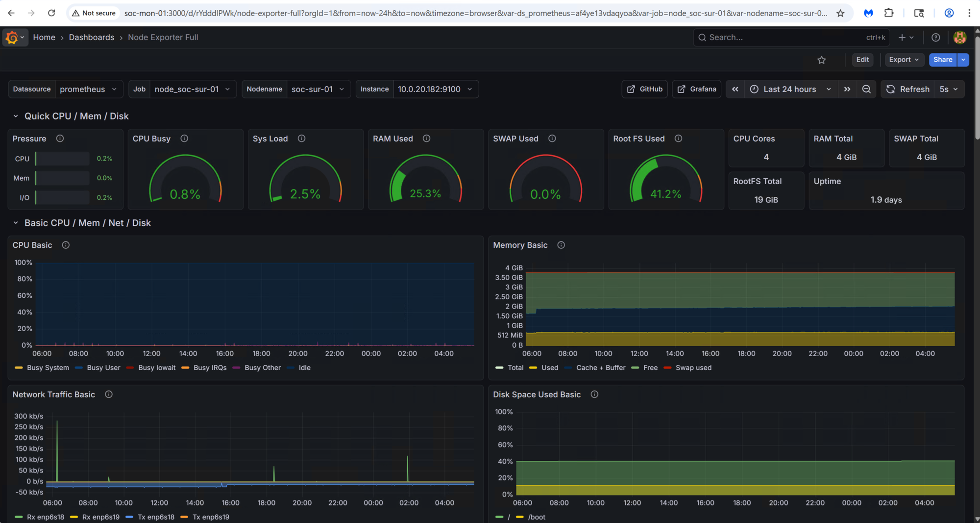Image resolution: width=980 pixels, height=523 pixels.
Task: Click the Edit dashboard button
Action: point(862,60)
